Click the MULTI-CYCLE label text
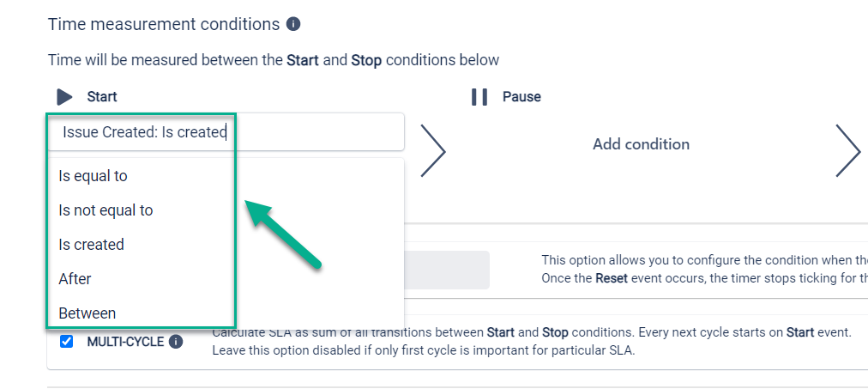868x389 pixels. pyautogui.click(x=124, y=342)
